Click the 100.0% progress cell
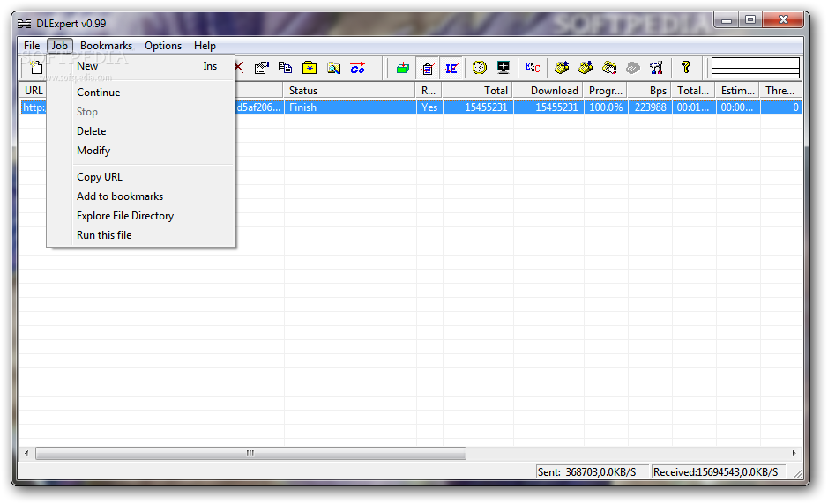The image size is (828, 504). (x=606, y=107)
